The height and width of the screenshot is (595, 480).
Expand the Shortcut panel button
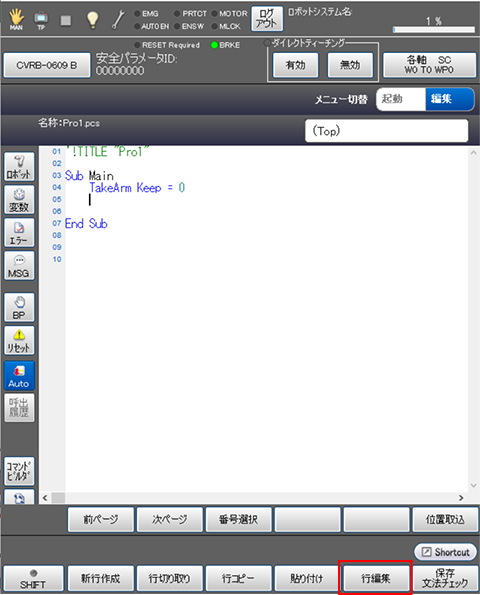pyautogui.click(x=445, y=552)
